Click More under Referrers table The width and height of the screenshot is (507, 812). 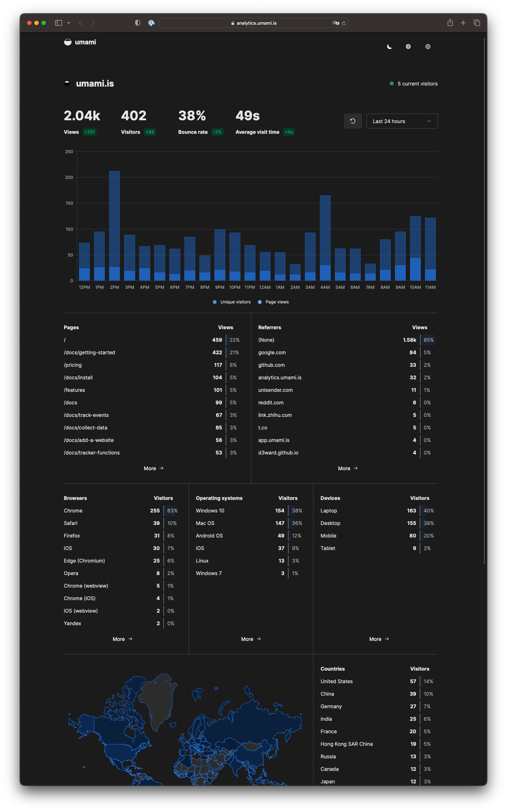coord(348,468)
